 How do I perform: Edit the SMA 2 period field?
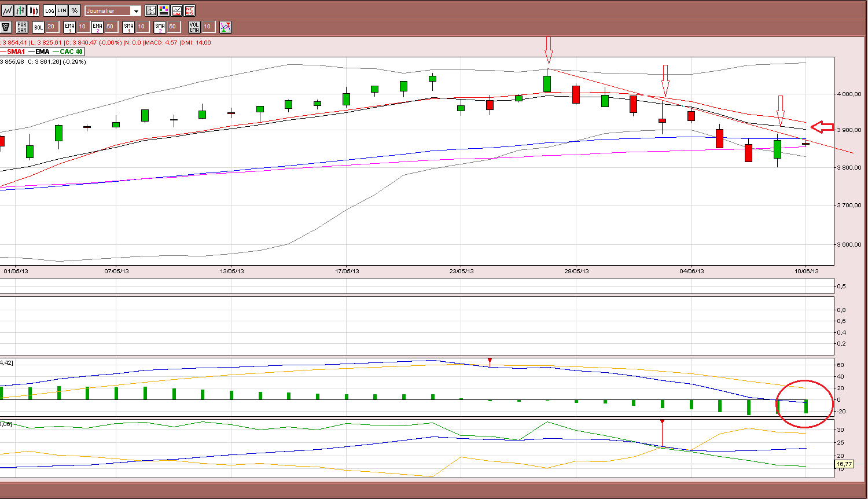click(173, 27)
